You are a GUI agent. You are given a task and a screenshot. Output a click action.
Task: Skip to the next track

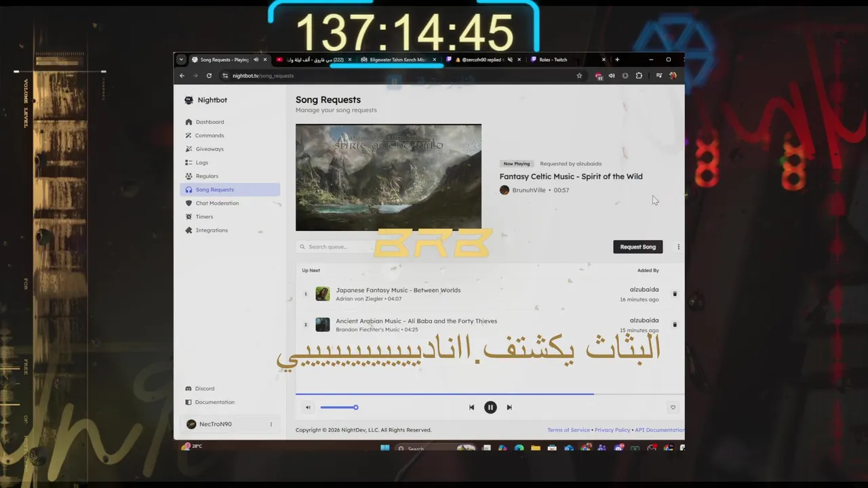(x=509, y=407)
